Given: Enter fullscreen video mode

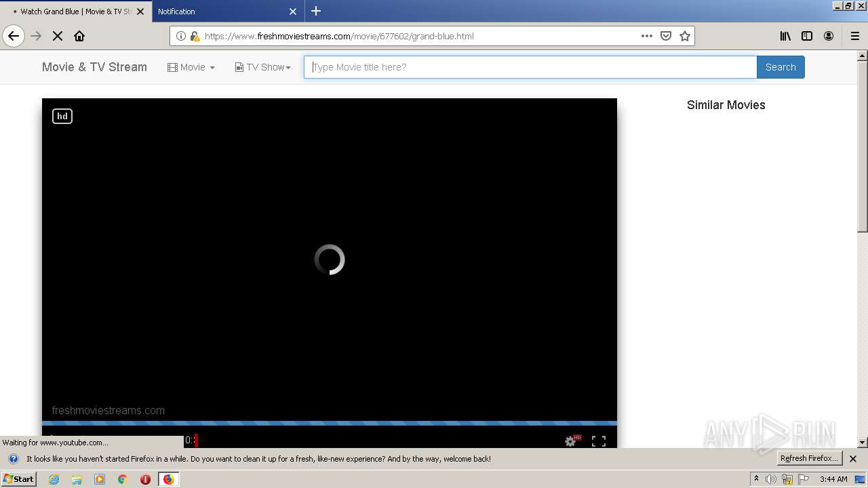Looking at the screenshot, I should 599,441.
